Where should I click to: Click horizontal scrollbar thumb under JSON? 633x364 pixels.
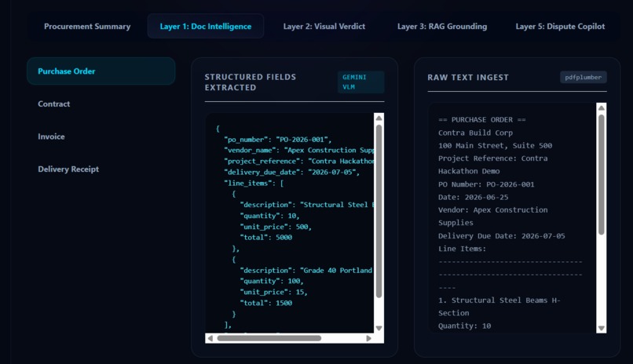(x=269, y=338)
